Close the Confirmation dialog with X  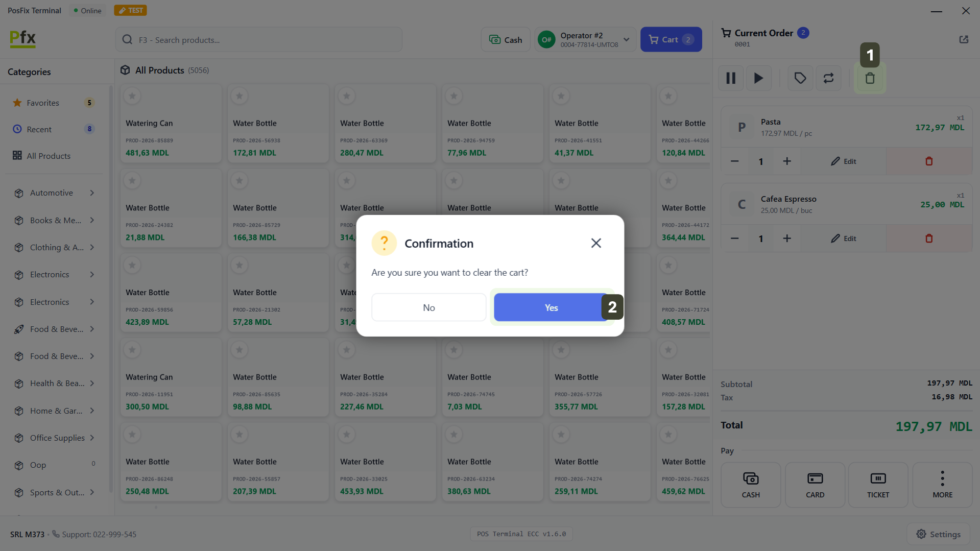[x=595, y=243]
